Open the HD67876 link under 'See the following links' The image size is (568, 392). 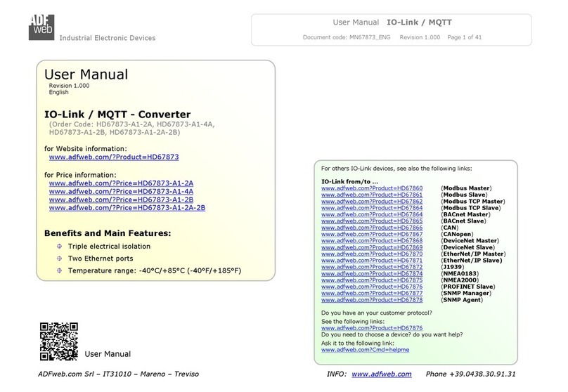372,328
